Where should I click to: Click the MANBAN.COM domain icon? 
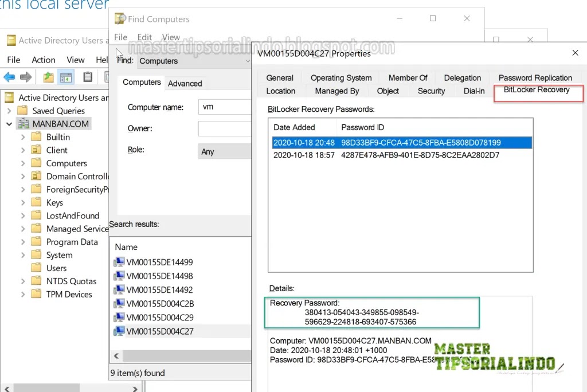click(x=24, y=124)
